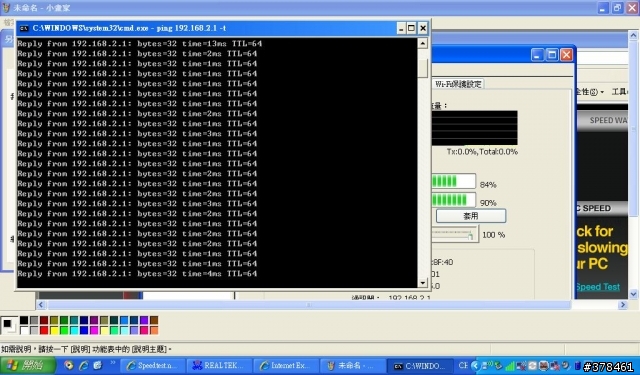Viewport: 640px width, 375px height.
Task: Select the black palette color
Action: point(24,320)
